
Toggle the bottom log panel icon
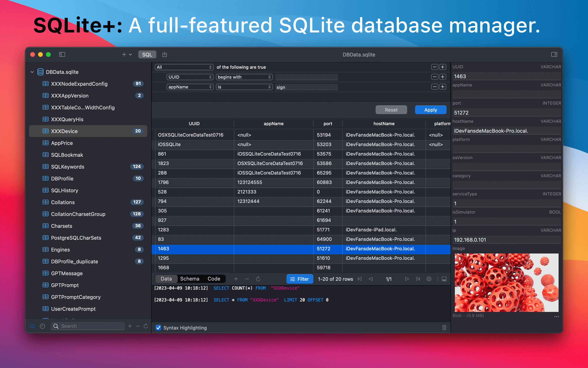pos(444,279)
